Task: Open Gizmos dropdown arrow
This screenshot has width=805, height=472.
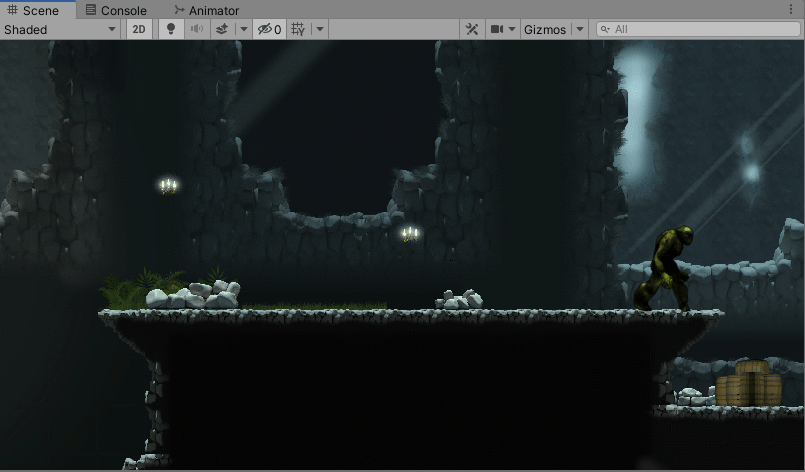Action: click(580, 29)
